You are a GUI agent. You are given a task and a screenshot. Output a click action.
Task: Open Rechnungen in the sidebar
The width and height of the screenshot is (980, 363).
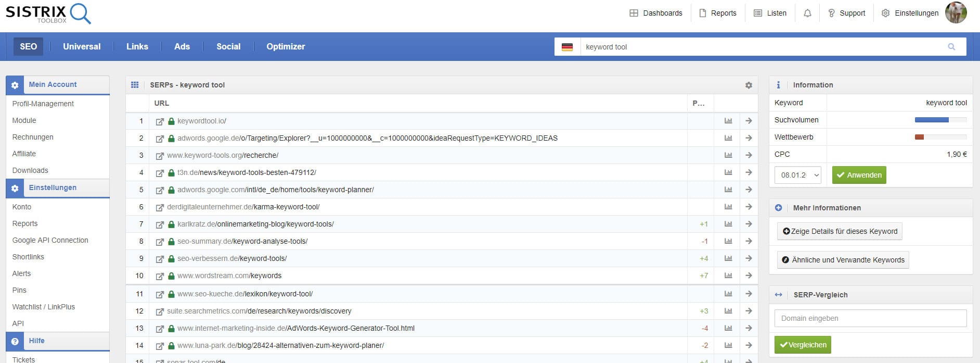(x=33, y=137)
